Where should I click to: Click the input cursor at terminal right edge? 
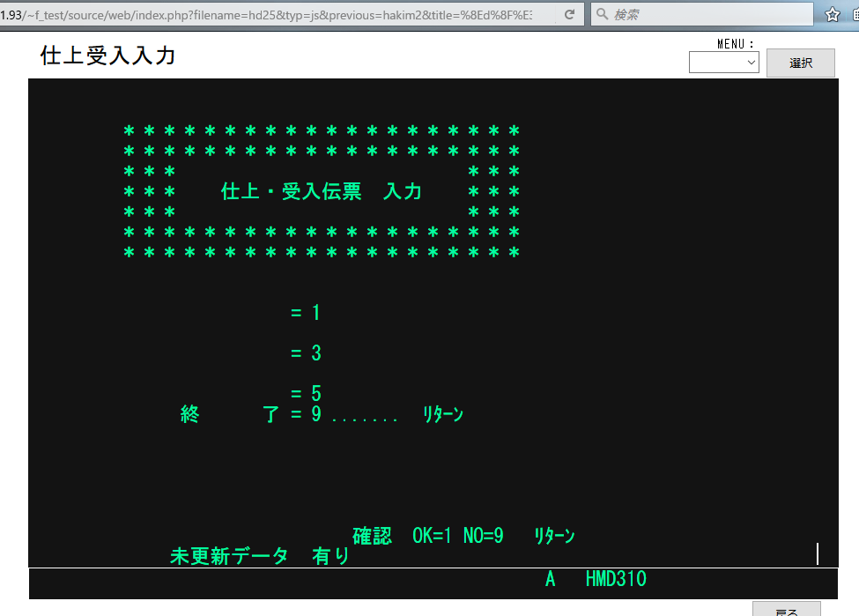pyautogui.click(x=818, y=553)
